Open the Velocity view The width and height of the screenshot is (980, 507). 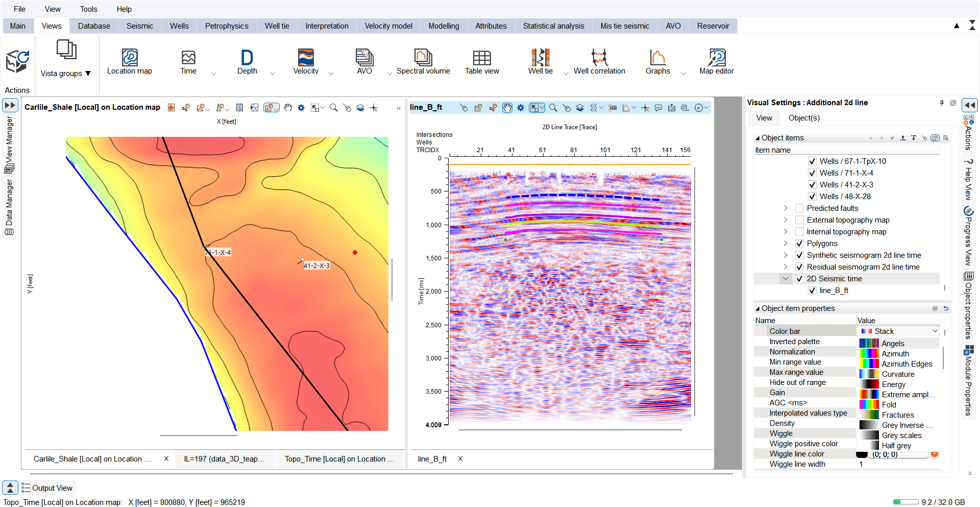(x=306, y=62)
